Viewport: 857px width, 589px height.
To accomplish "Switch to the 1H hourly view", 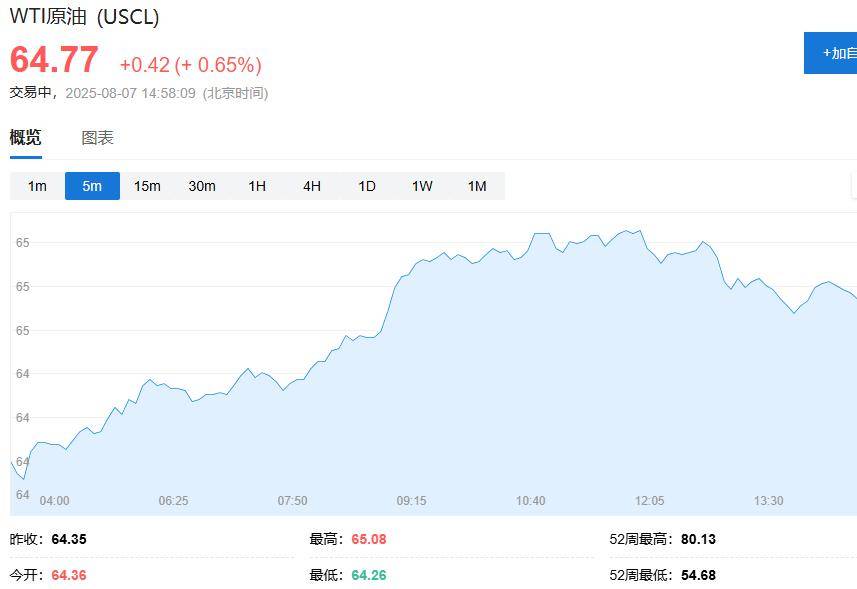I will point(256,186).
